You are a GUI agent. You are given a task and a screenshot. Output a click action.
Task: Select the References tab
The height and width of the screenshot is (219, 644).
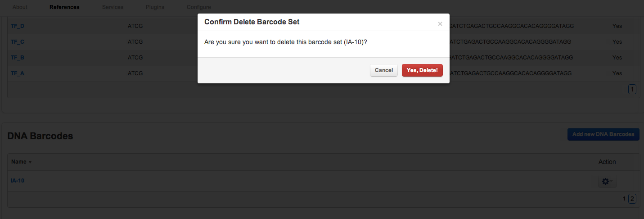point(64,7)
